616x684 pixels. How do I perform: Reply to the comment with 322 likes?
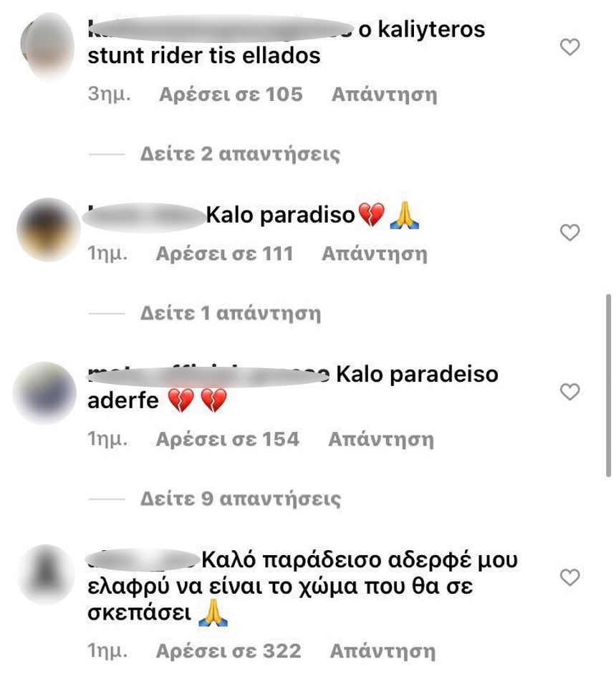tap(383, 651)
